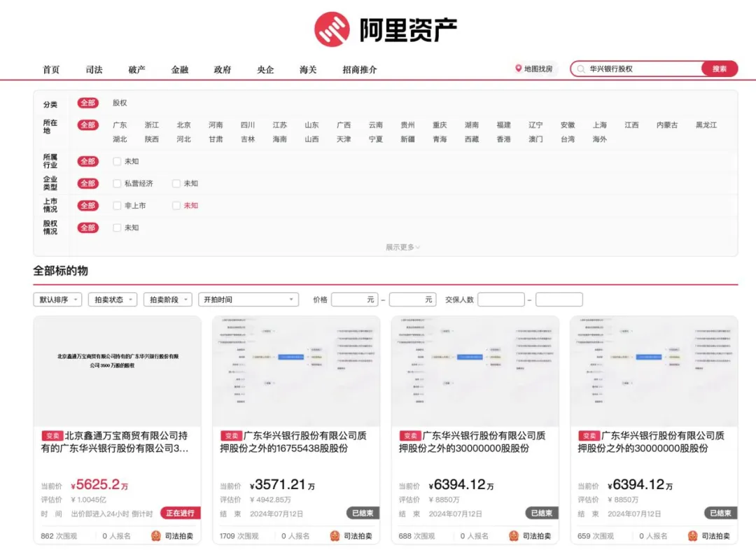This screenshot has height=550, width=756.
Task: Select 广东 in location filter
Action: (x=120, y=125)
